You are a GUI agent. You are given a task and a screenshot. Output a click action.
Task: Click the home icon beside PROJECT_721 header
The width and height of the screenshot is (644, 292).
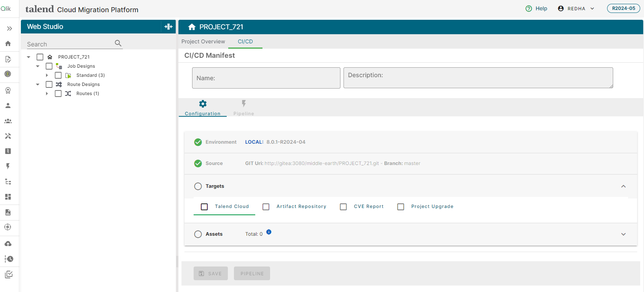(x=192, y=27)
